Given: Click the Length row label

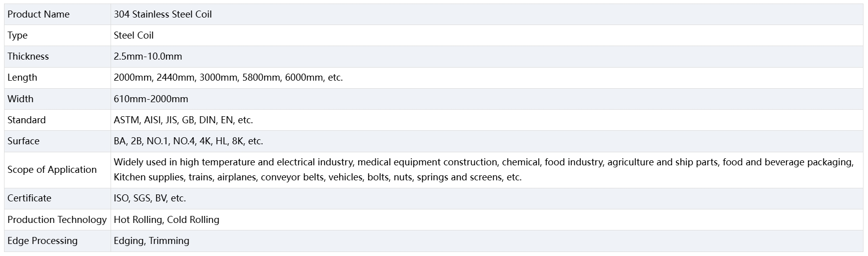Looking at the screenshot, I should [x=22, y=78].
